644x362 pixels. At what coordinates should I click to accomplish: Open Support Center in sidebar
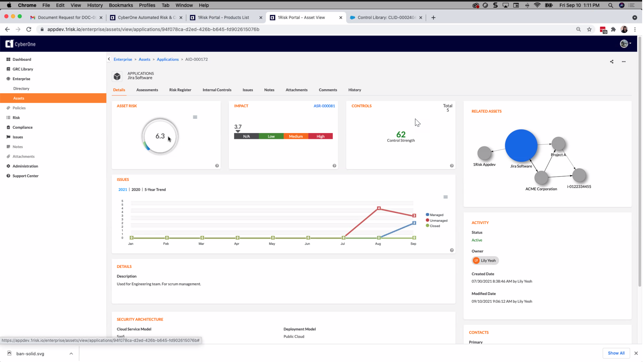click(25, 176)
